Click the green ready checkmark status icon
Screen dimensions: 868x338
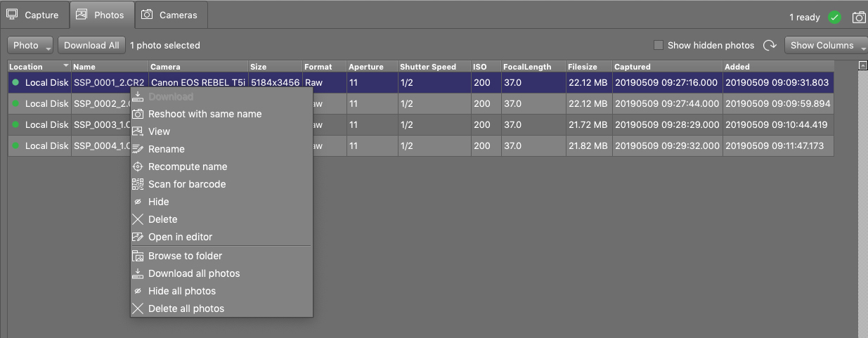[834, 18]
